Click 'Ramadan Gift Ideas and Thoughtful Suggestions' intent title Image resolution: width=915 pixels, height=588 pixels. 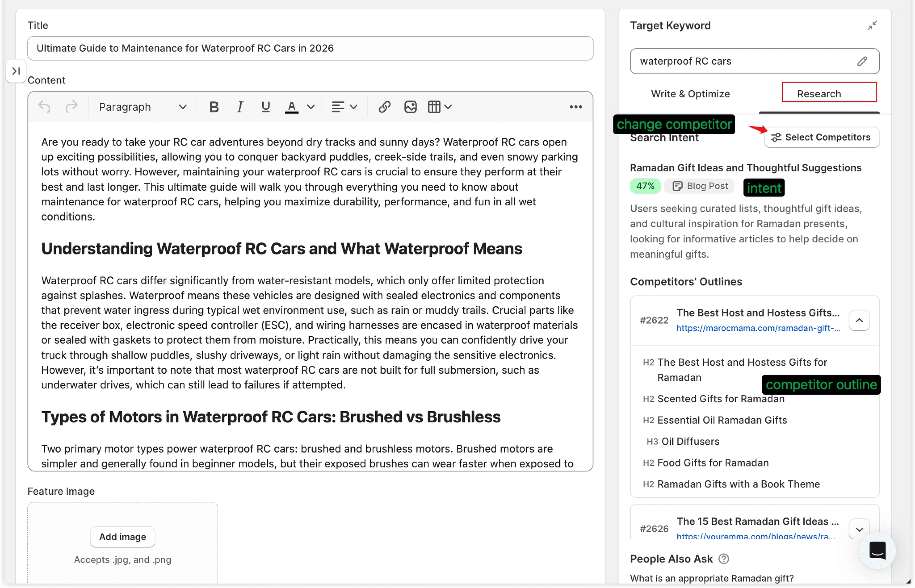click(x=745, y=168)
